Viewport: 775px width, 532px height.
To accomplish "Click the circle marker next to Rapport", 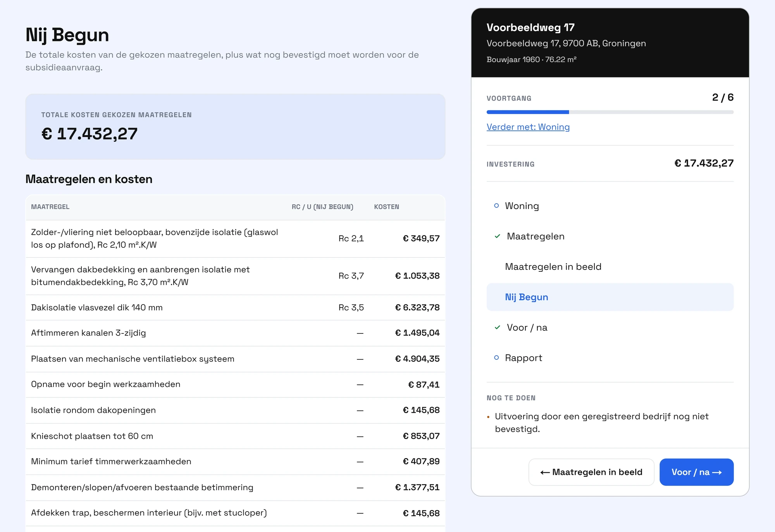I will [x=496, y=358].
